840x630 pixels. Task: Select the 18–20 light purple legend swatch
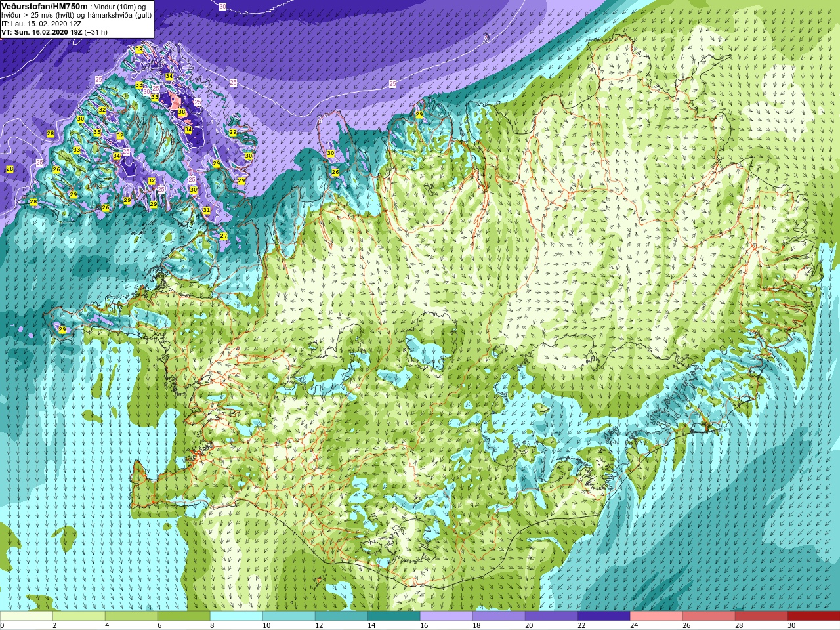click(499, 616)
